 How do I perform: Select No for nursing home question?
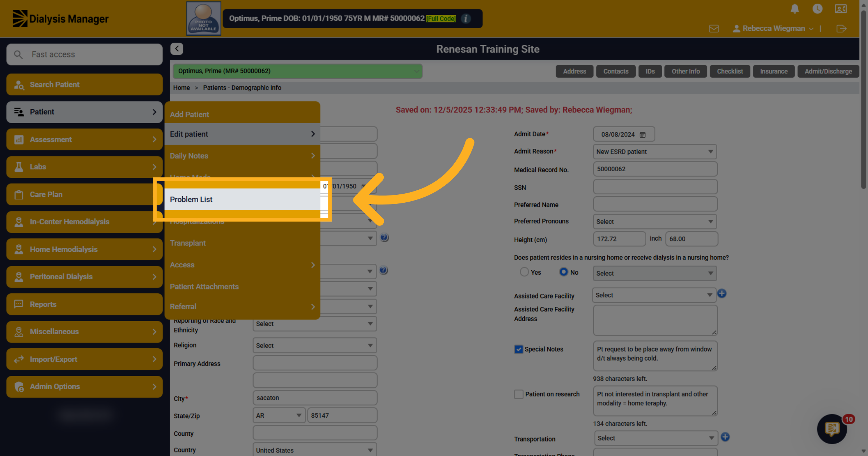coord(563,272)
